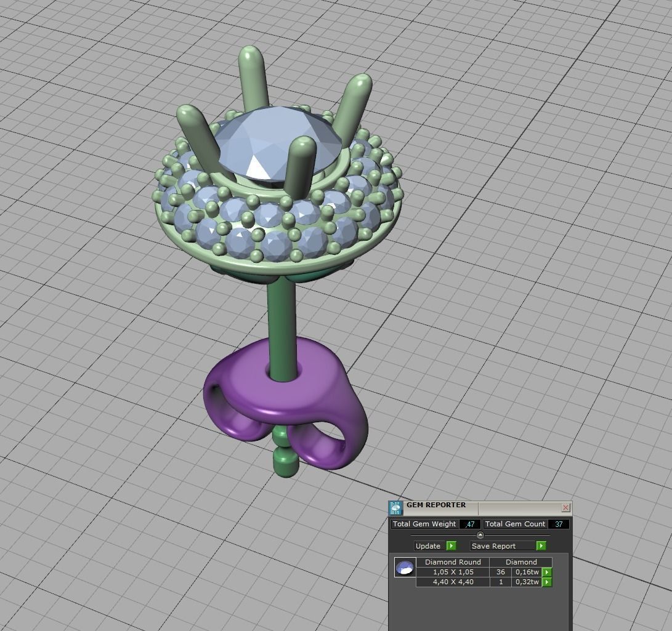
Task: Click the Total Gem Weight label
Action: (x=424, y=524)
